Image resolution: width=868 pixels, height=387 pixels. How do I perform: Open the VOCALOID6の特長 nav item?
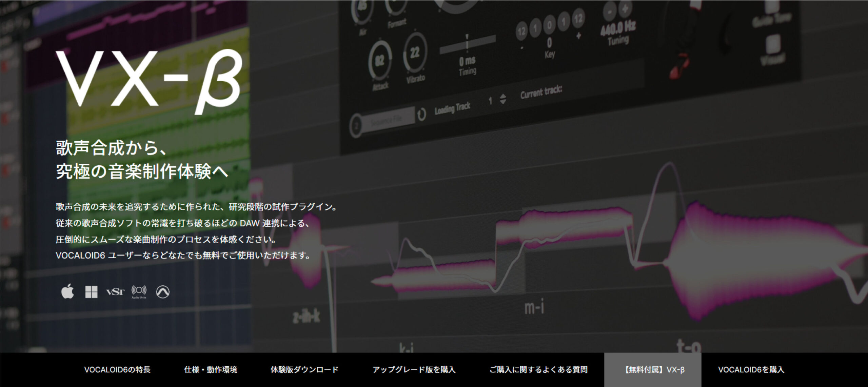(x=117, y=370)
